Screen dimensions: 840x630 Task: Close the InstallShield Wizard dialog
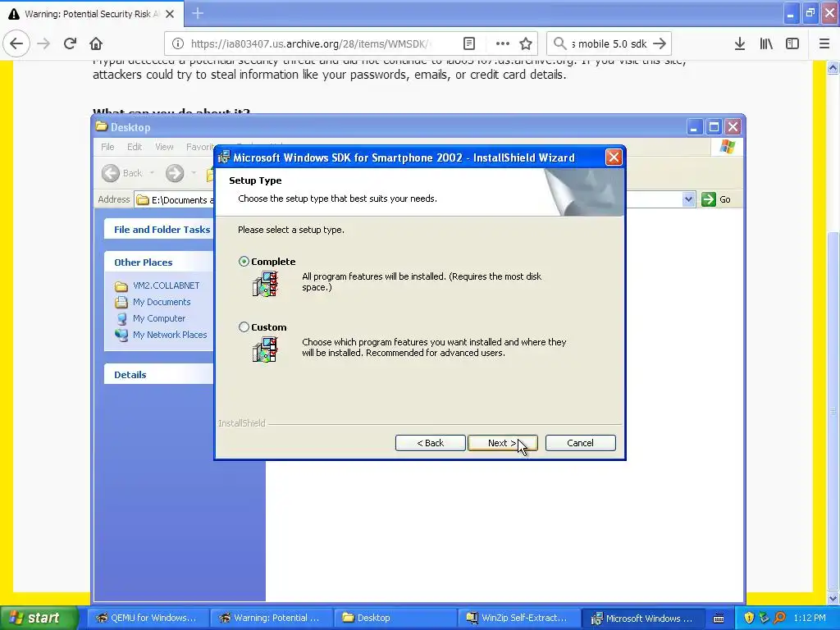[614, 157]
